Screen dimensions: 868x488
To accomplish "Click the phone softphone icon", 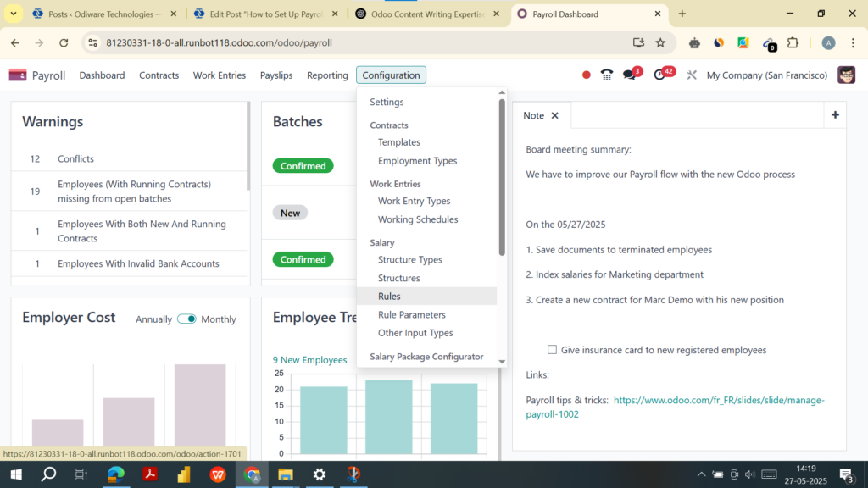I will tap(607, 75).
